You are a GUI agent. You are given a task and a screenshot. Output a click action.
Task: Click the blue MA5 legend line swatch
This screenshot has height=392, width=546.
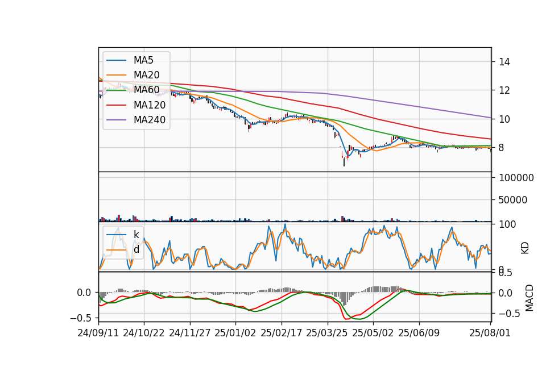[116, 60]
